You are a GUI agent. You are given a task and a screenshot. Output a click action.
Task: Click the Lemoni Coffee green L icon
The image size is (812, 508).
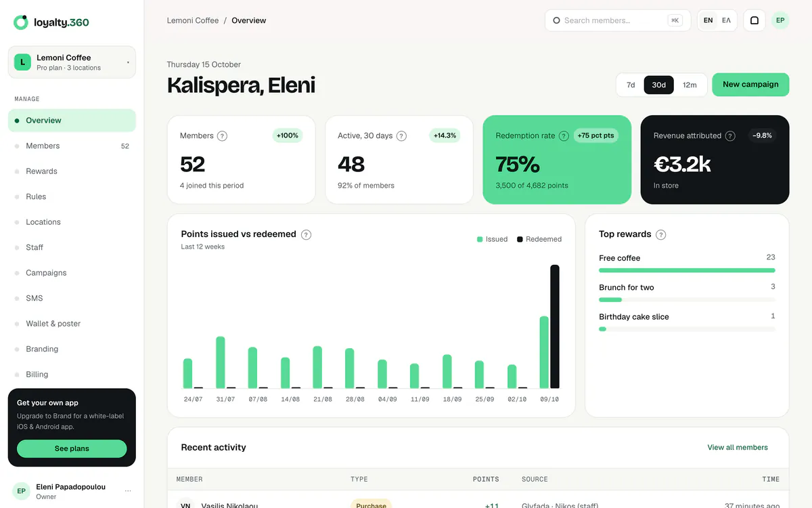pyautogui.click(x=23, y=62)
